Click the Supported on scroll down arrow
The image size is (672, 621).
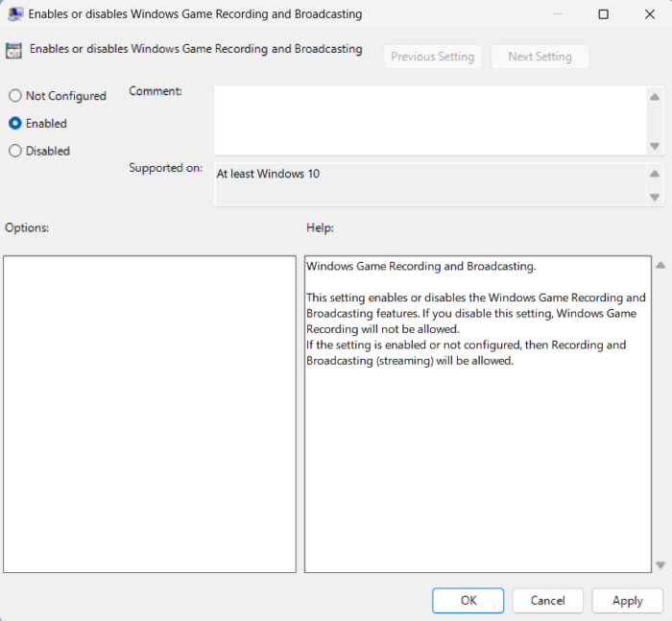(x=655, y=197)
